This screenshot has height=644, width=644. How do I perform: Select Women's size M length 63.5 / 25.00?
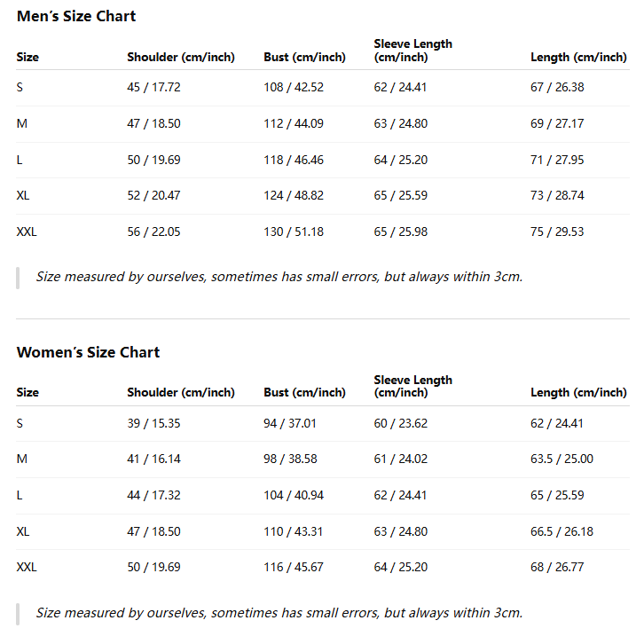pyautogui.click(x=562, y=459)
